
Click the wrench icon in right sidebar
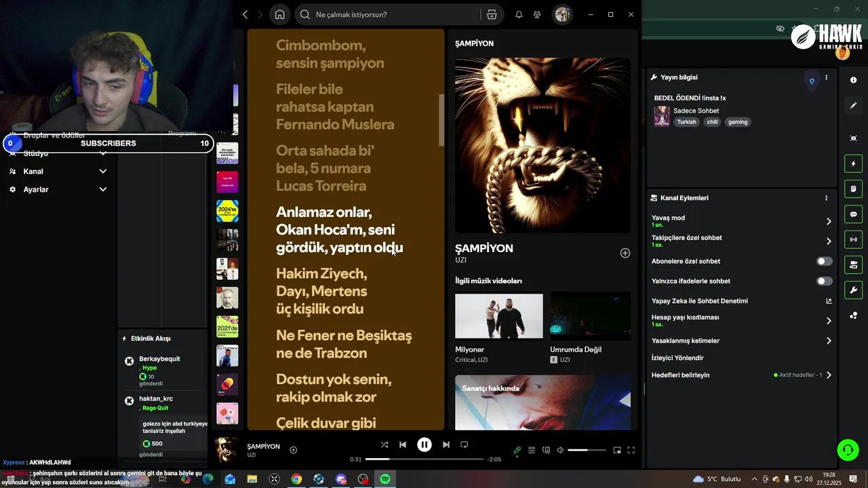pos(853,290)
